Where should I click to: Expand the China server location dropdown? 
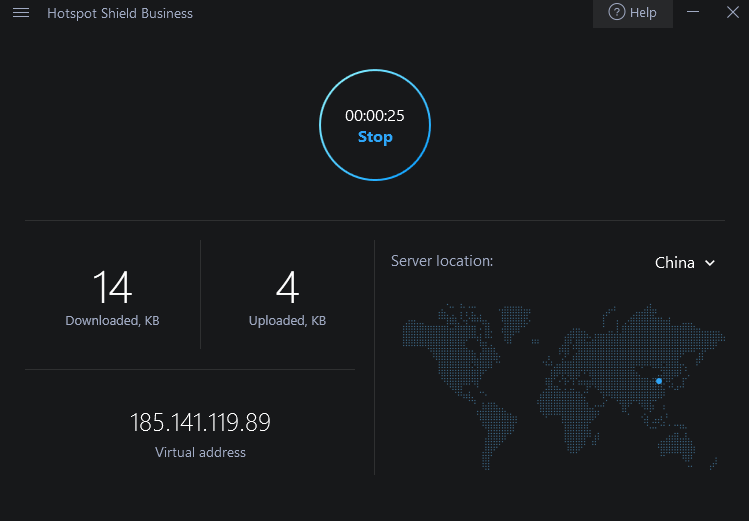click(685, 263)
